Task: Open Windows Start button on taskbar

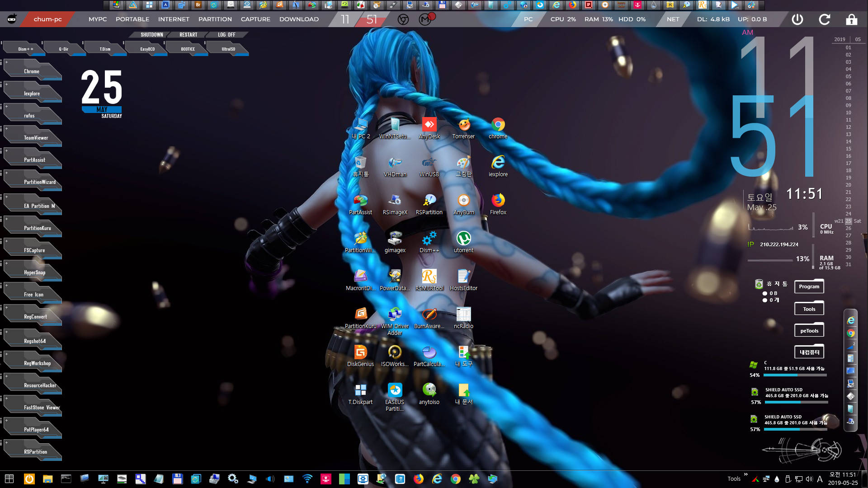Action: pyautogui.click(x=9, y=479)
